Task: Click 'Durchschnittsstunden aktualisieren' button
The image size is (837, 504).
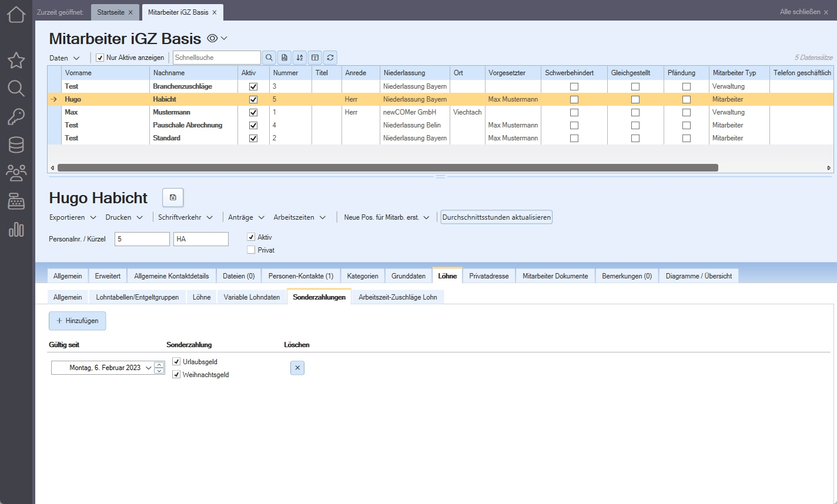Action: 496,217
